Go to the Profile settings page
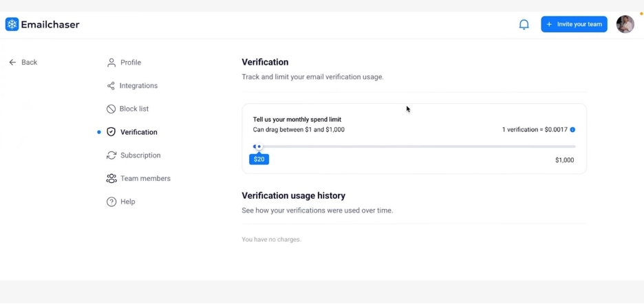Screen dimensions: 644x304 (131, 63)
